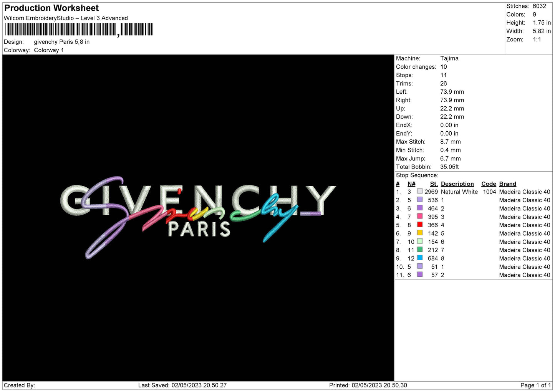This screenshot has height=392, width=555.
Task: Click the Stops value '11'
Action: click(x=444, y=75)
